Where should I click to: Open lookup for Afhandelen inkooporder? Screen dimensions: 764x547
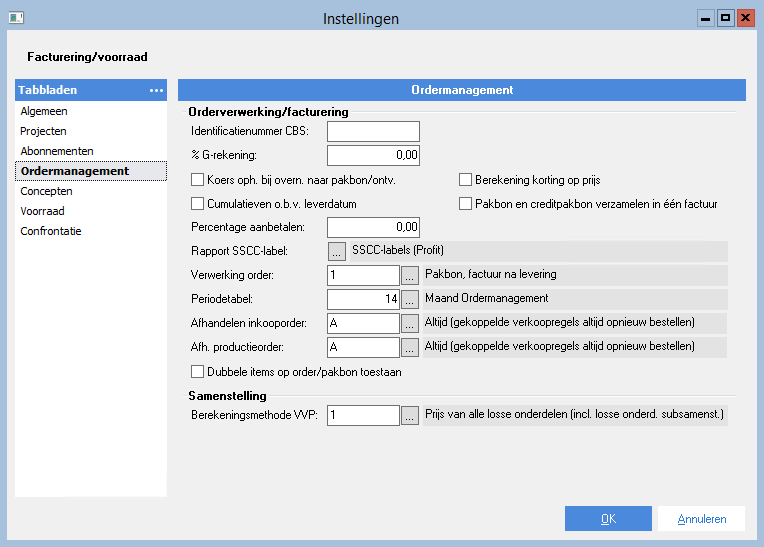(410, 323)
